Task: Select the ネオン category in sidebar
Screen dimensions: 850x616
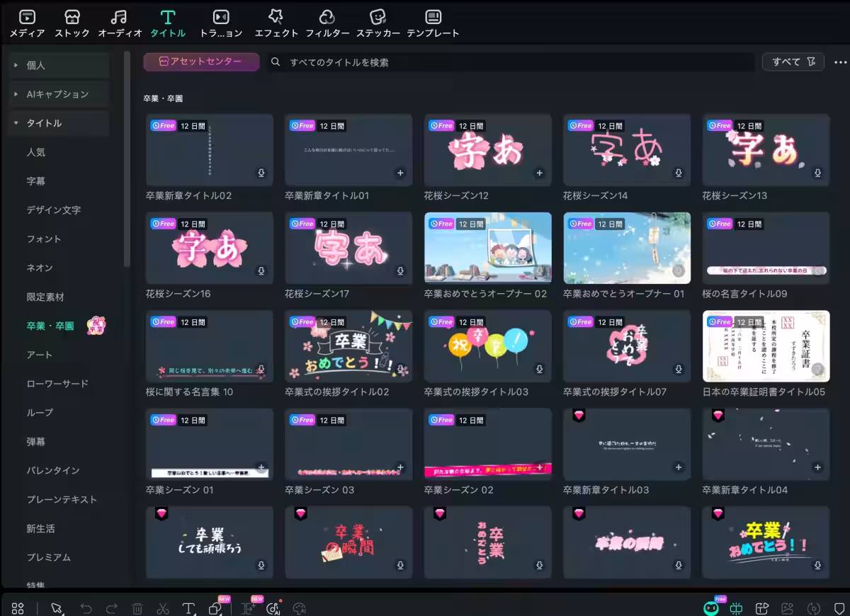Action: pos(40,268)
